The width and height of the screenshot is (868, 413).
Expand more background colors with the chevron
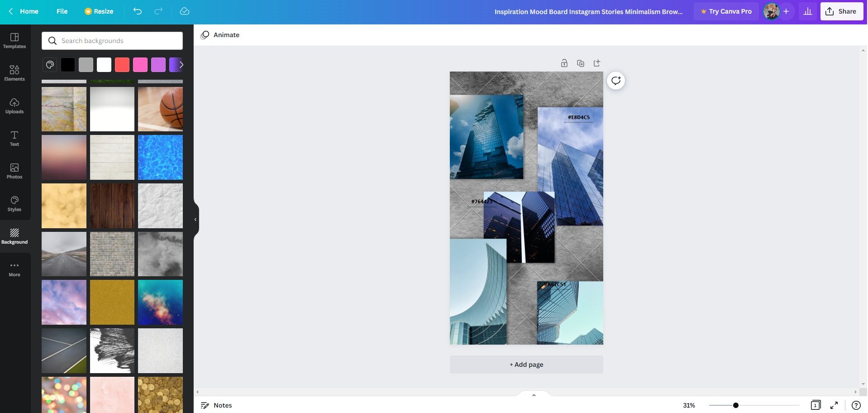pyautogui.click(x=181, y=64)
